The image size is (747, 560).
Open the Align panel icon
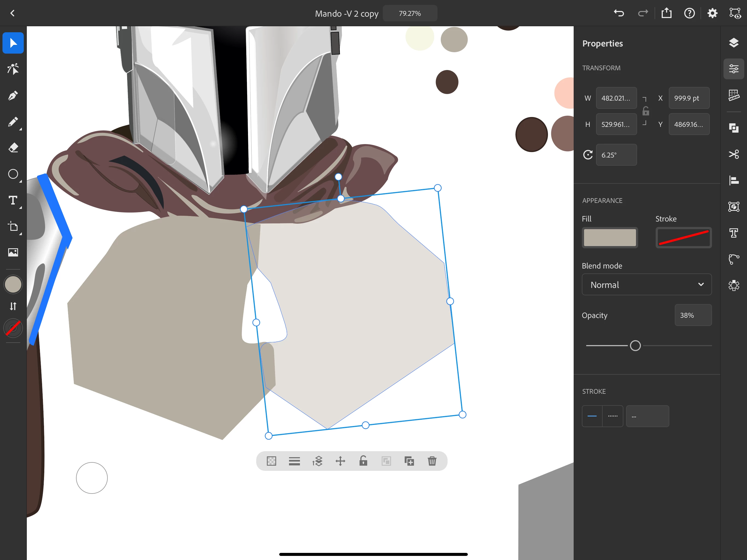734,180
